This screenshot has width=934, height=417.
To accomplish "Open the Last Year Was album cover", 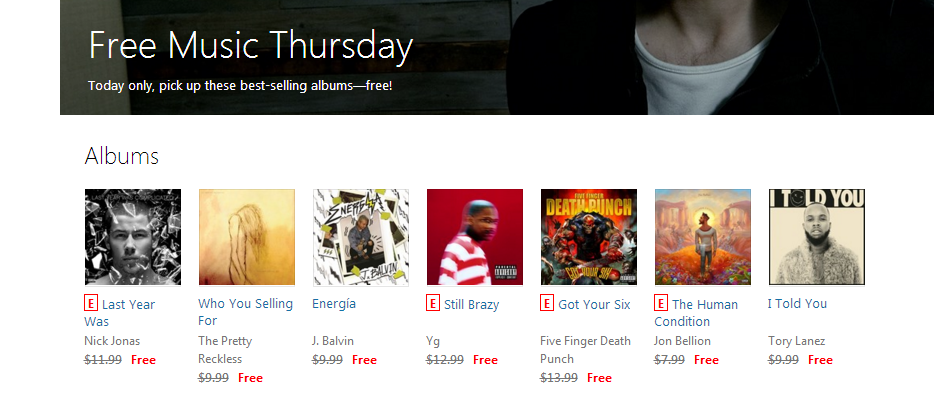I will (x=133, y=237).
